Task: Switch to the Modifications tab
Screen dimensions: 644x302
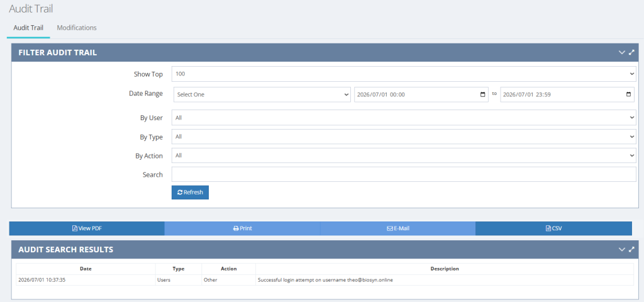Action: click(x=77, y=28)
